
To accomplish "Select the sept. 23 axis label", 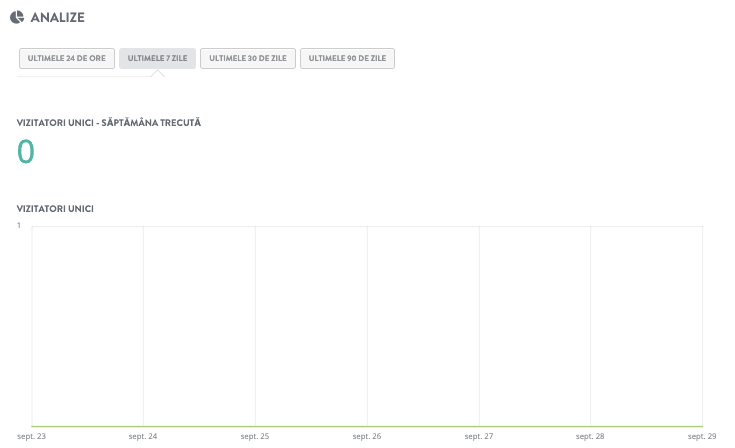I will (32, 437).
